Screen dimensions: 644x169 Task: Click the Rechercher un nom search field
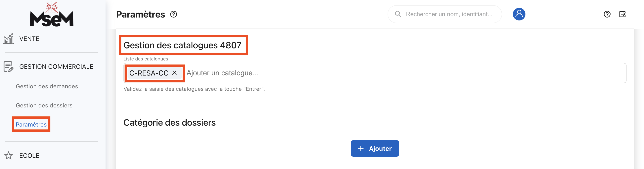[x=449, y=14]
